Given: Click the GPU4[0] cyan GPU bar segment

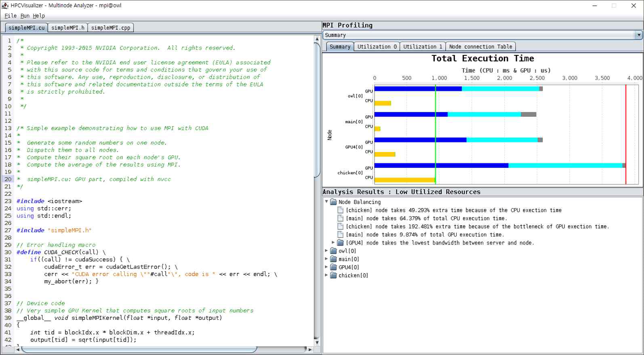Looking at the screenshot, I should (x=502, y=140).
